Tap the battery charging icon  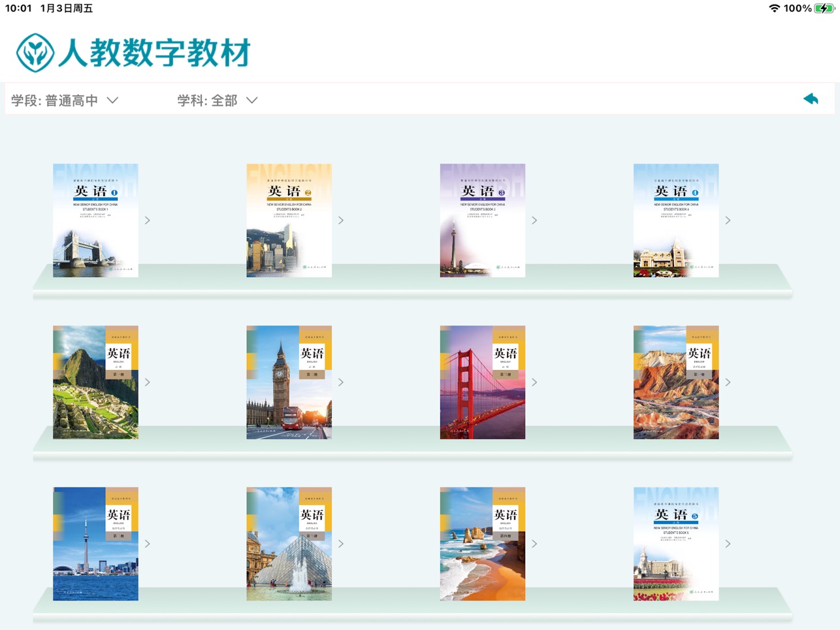(x=824, y=8)
